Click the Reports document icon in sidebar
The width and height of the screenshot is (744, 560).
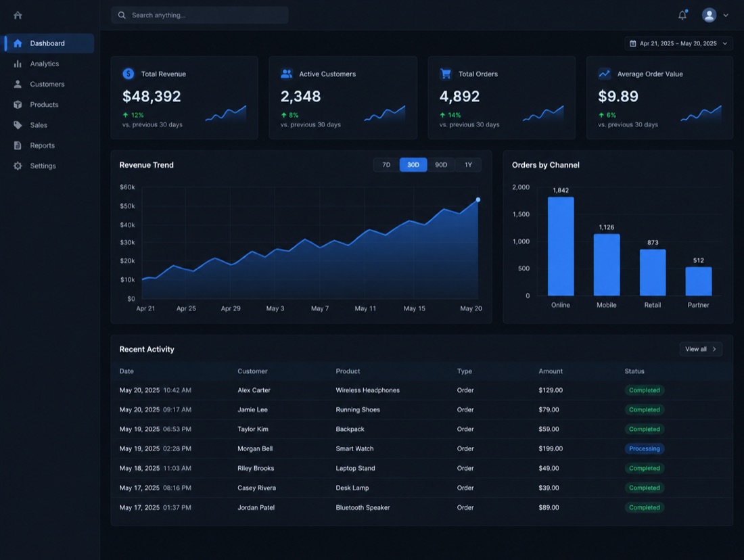pyautogui.click(x=18, y=145)
